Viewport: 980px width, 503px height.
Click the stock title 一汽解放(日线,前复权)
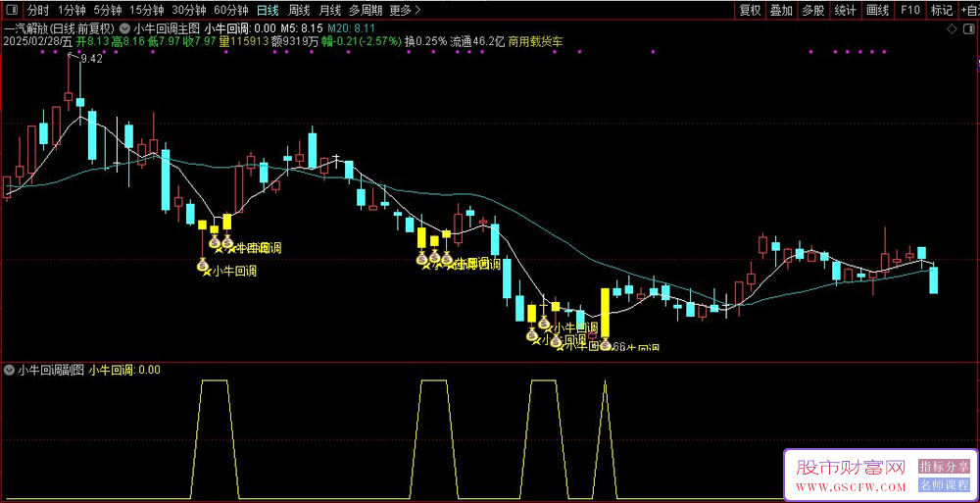(x=60, y=28)
